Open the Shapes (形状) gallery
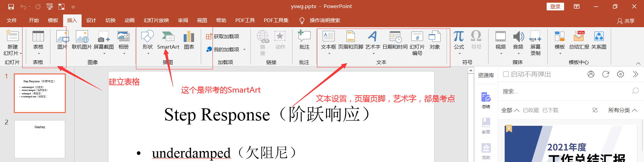644x162 pixels. (148, 43)
